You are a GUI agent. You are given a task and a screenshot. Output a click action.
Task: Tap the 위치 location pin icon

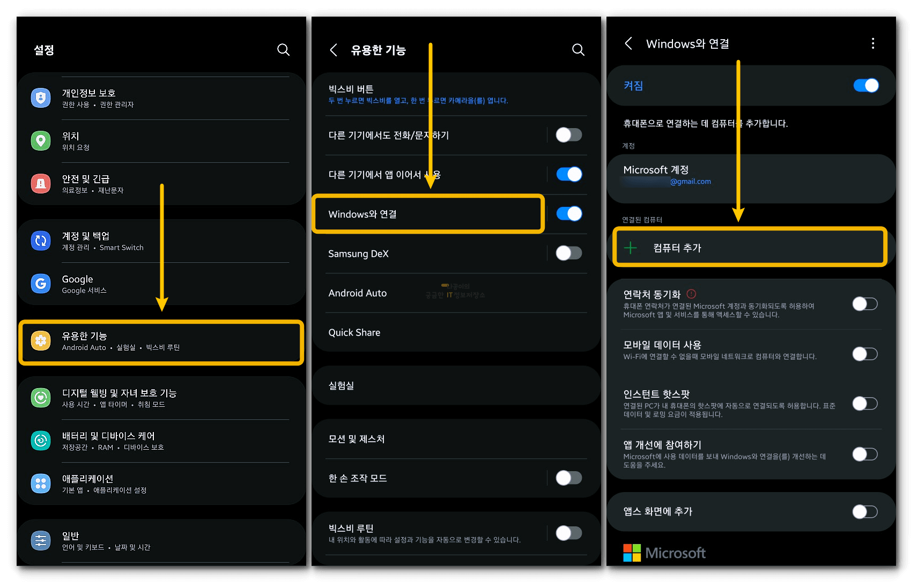click(41, 141)
